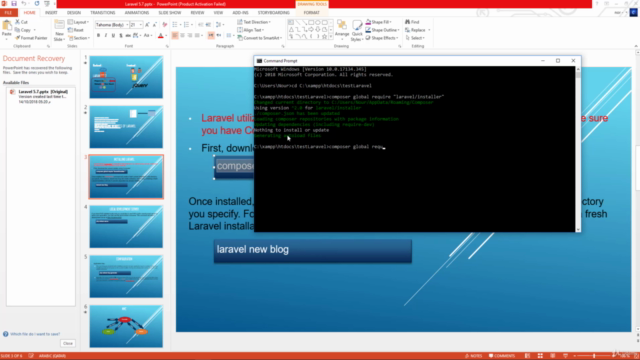Toggle italic formatting
This screenshot has width=640, height=360.
[106, 36]
